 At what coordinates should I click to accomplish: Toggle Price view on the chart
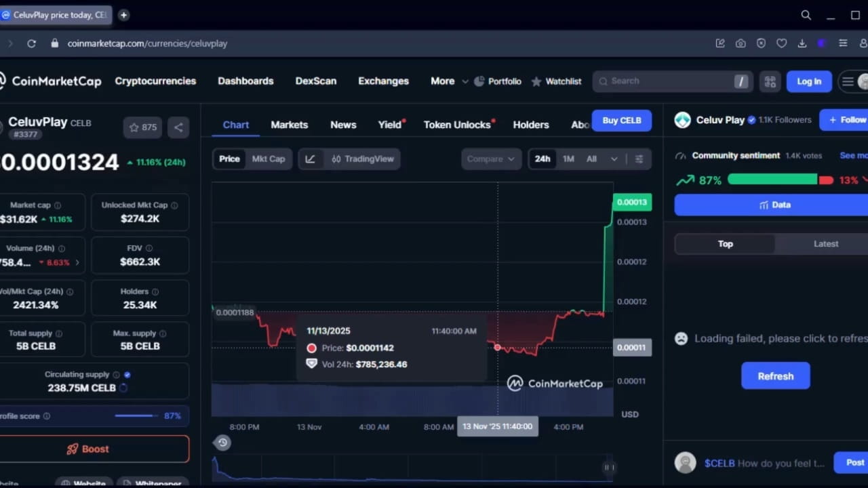[x=229, y=159]
